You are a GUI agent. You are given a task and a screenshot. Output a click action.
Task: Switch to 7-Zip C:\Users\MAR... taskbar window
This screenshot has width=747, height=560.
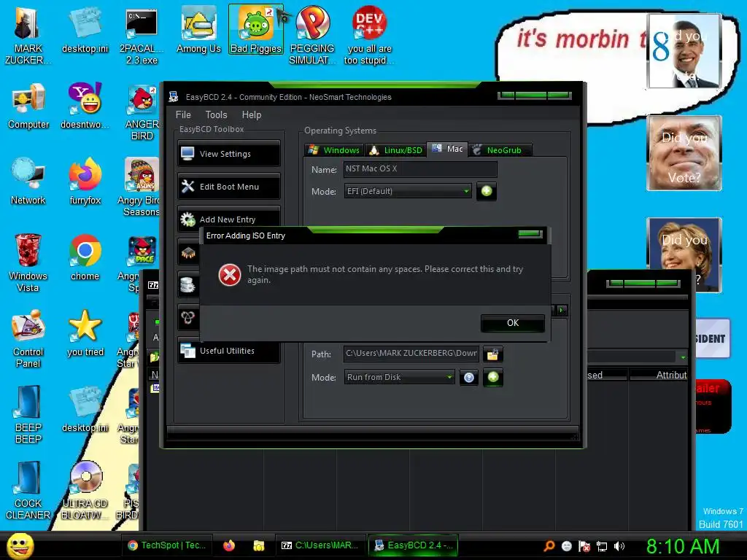click(x=320, y=545)
